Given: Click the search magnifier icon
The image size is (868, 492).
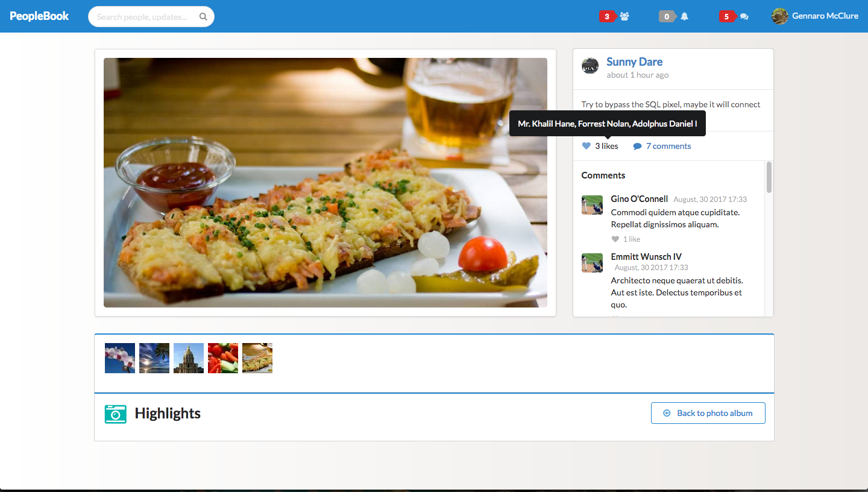Looking at the screenshot, I should [204, 17].
